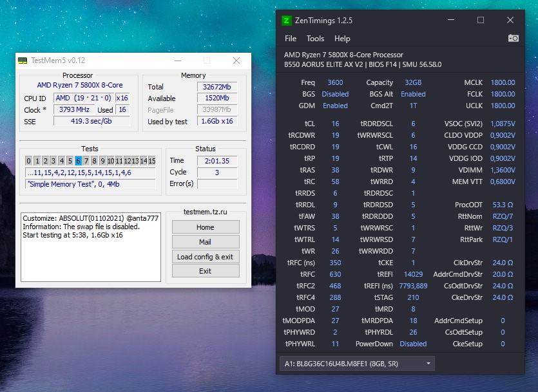Select test number 15 box in TestMem5
Viewport: 538px width, 392px height.
click(152, 161)
